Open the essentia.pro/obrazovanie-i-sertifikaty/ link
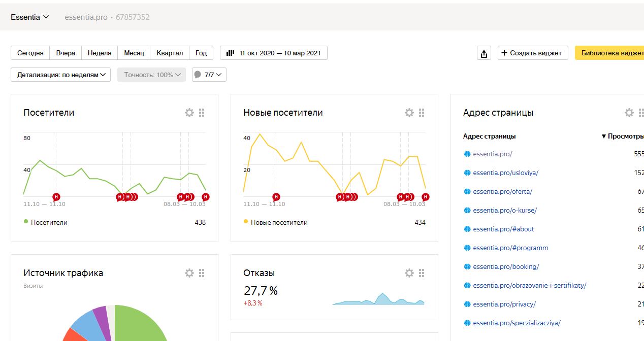 [x=530, y=285]
